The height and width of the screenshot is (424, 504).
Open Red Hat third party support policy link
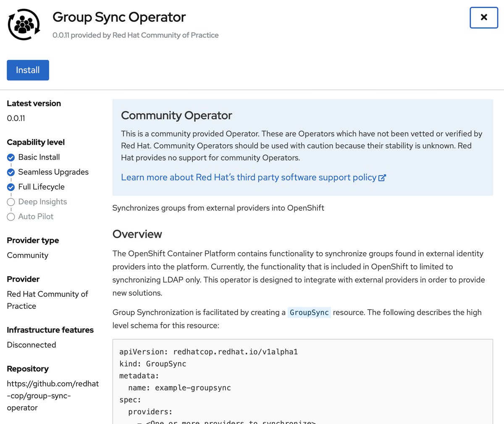249,177
